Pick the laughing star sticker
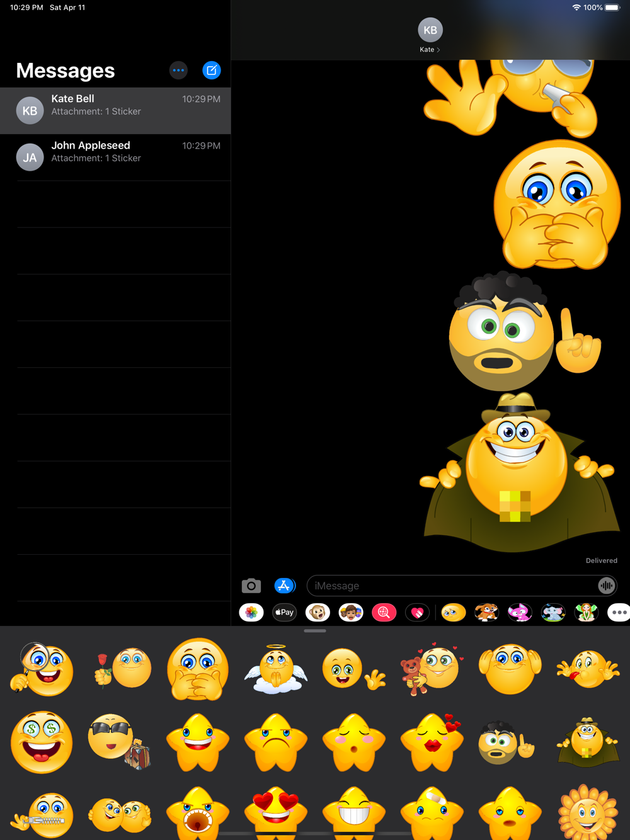The image size is (630, 840). click(198, 742)
